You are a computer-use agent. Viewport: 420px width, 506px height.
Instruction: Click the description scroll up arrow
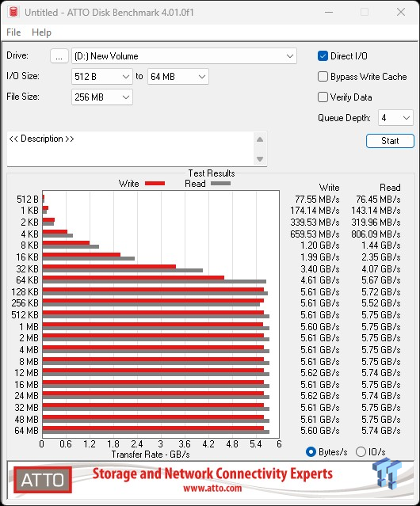[260, 139]
